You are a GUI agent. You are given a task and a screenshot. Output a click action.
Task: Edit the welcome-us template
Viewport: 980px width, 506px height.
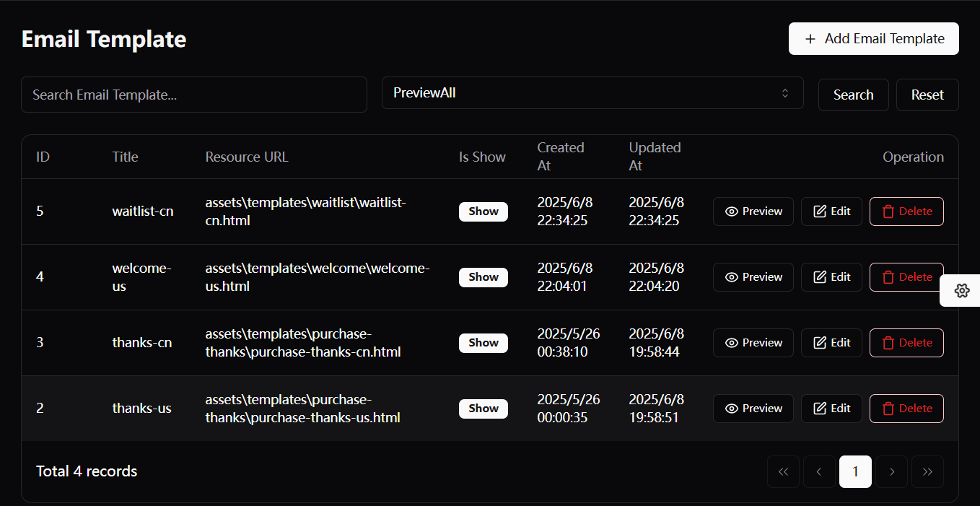[x=831, y=277]
